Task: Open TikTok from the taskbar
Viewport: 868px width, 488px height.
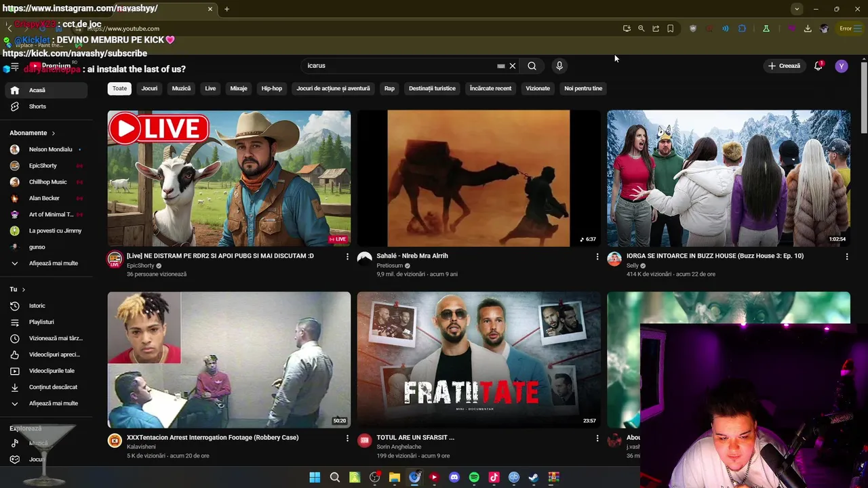Action: (x=494, y=477)
